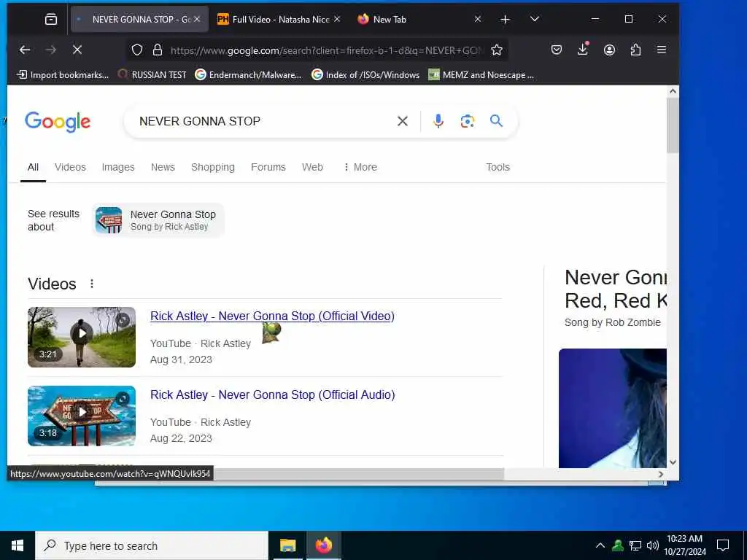The height and width of the screenshot is (560, 747).
Task: Click Firefox icon in the taskbar
Action: click(x=323, y=545)
